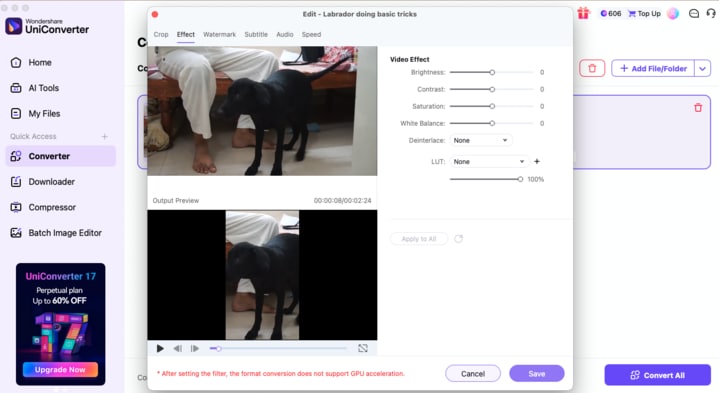Check the 606 credits balance
719x393 pixels.
(x=611, y=14)
